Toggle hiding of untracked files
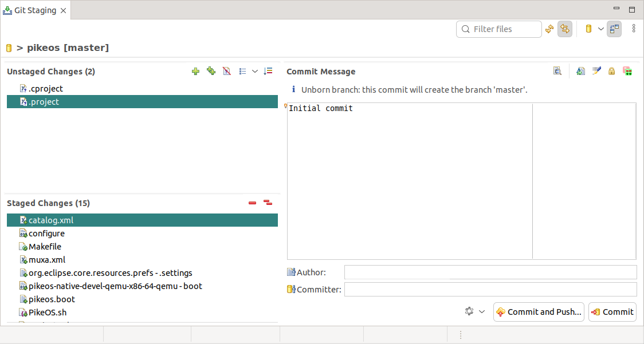 pos(226,72)
